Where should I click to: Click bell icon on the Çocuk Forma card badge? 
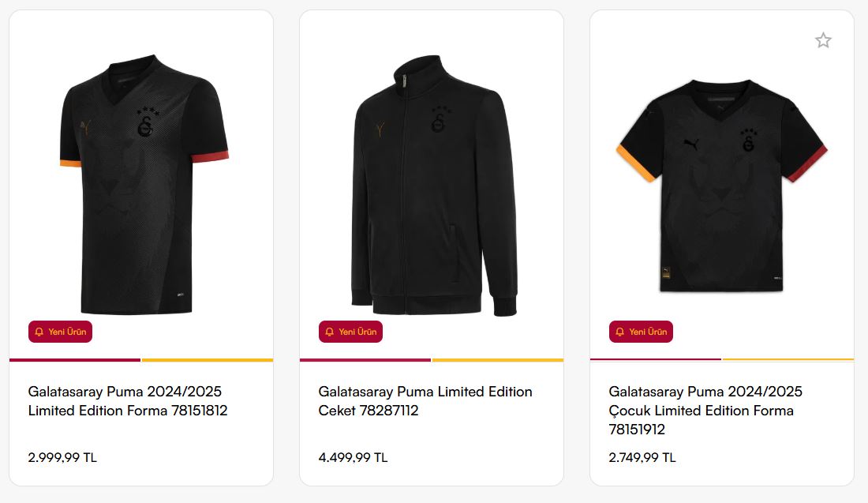tap(620, 332)
